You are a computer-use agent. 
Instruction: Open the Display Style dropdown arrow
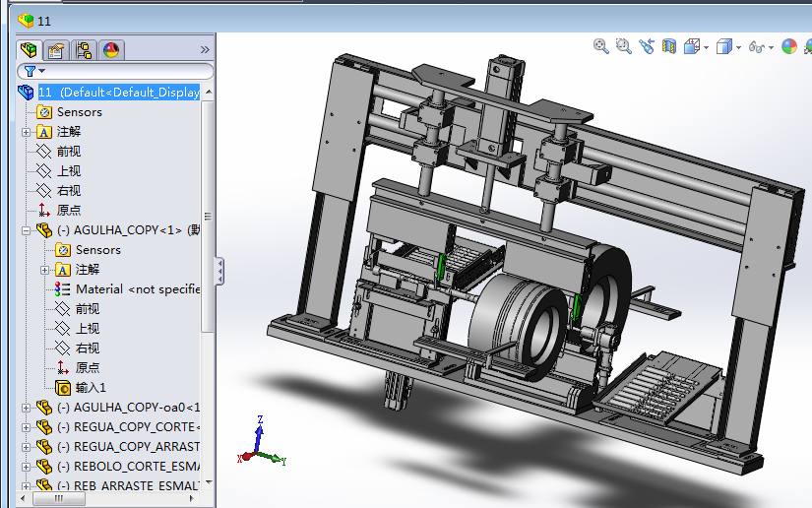coord(738,47)
